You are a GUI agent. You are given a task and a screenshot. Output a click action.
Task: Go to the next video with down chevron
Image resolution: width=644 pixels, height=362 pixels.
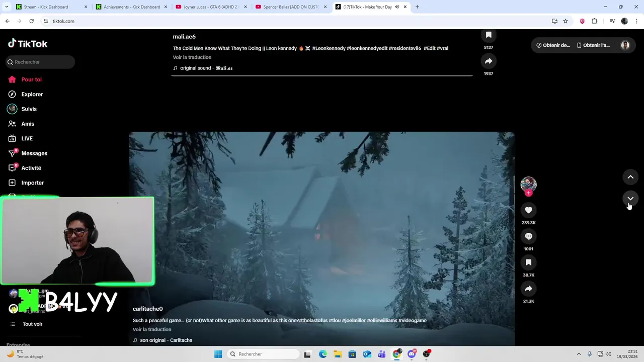[x=630, y=199]
